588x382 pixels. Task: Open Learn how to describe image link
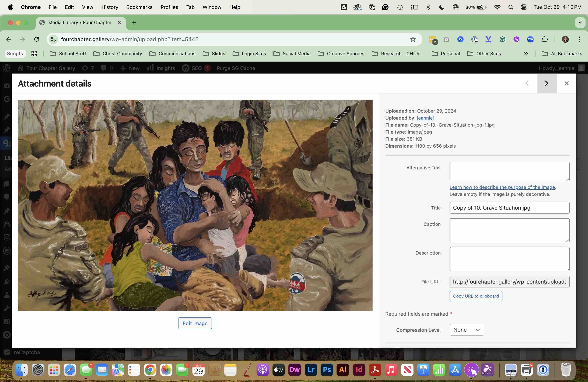tap(502, 187)
